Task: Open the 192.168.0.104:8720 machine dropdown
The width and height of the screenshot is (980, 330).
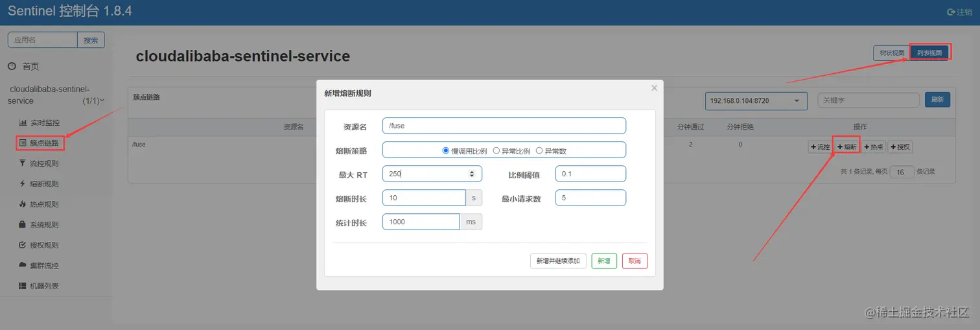Action: click(x=756, y=100)
